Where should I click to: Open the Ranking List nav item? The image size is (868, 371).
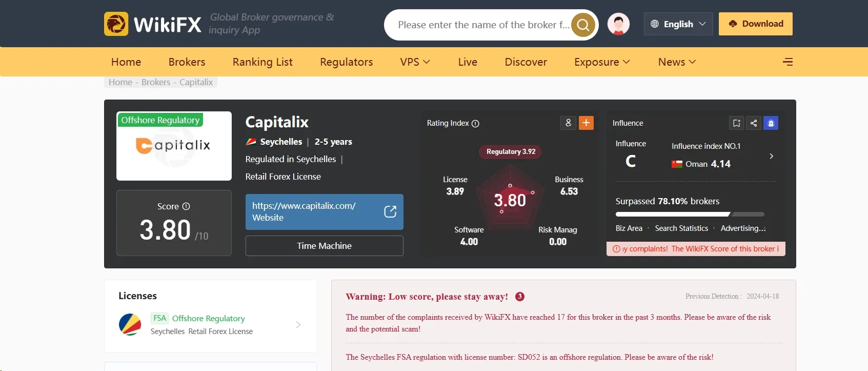point(263,62)
